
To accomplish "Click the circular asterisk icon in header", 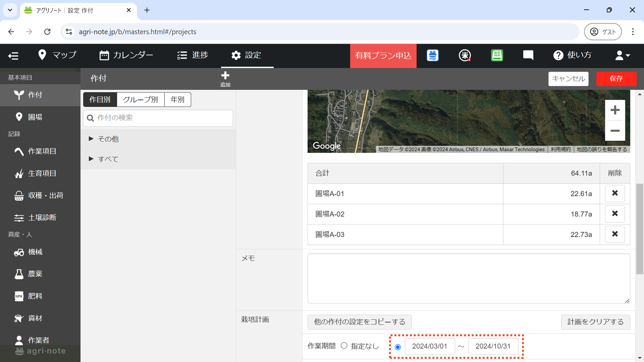I will click(465, 55).
